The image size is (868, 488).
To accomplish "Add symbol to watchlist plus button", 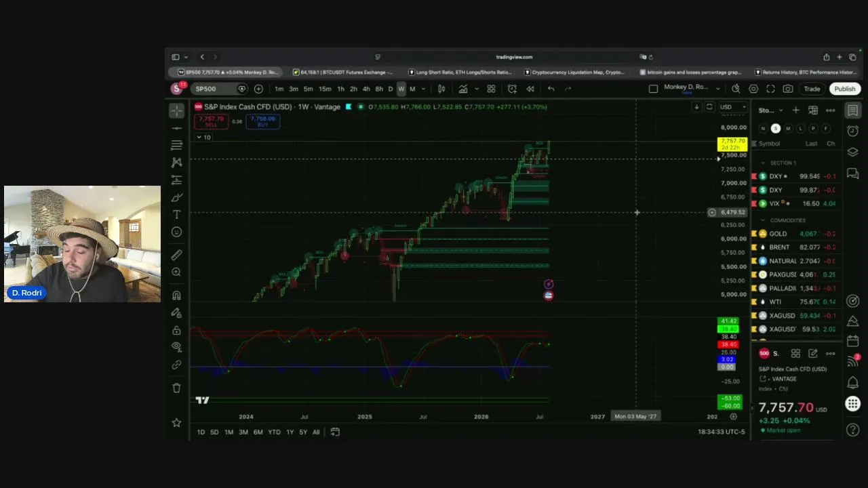I will tap(795, 110).
